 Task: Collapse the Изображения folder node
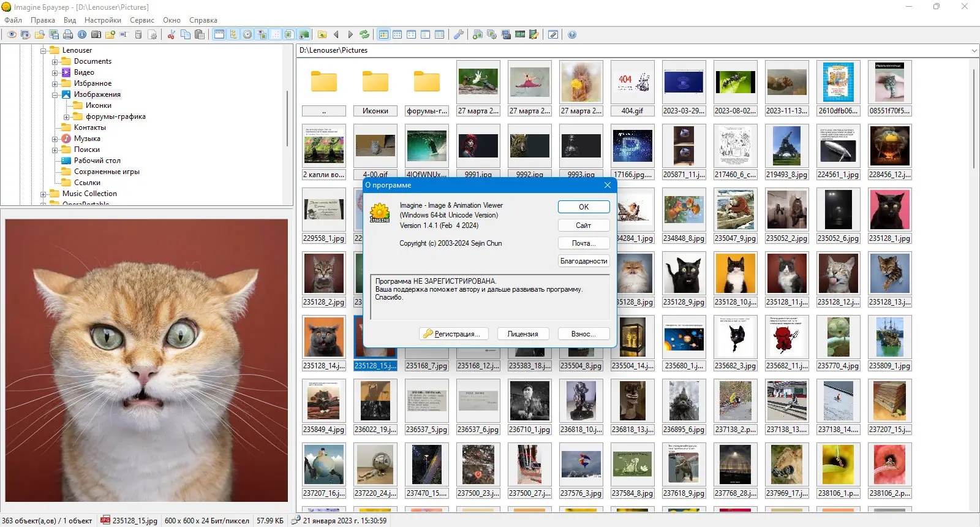tap(55, 94)
